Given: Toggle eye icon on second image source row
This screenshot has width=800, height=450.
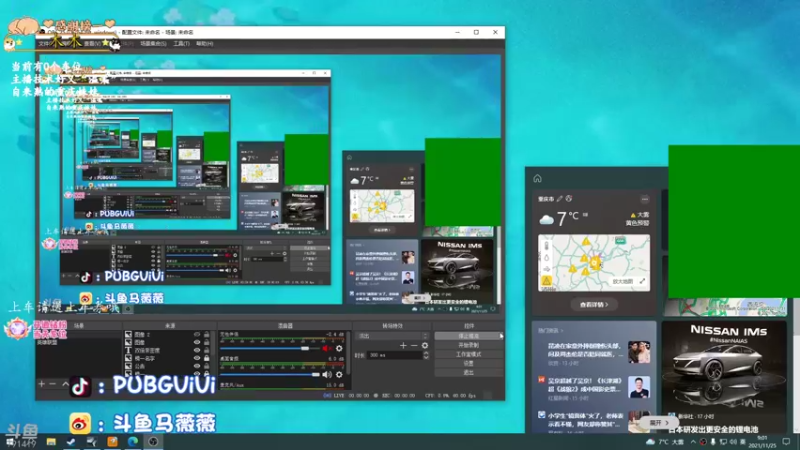Looking at the screenshot, I should [x=197, y=342].
